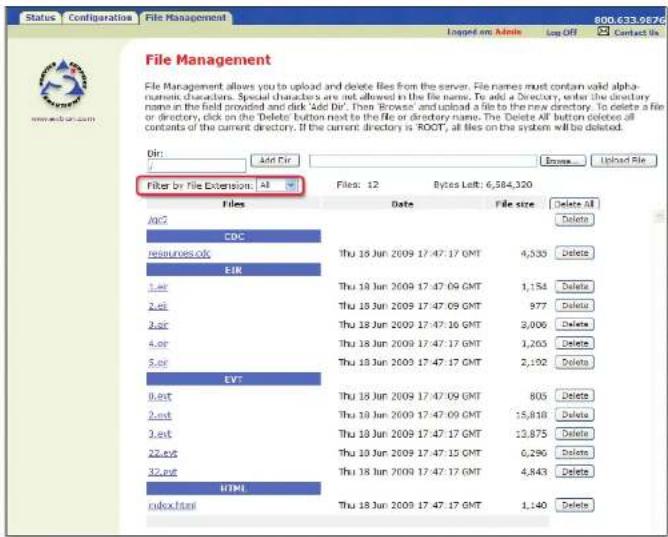This screenshot has width=668, height=537.
Task: Delete the 2.evt file
Action: point(575,415)
